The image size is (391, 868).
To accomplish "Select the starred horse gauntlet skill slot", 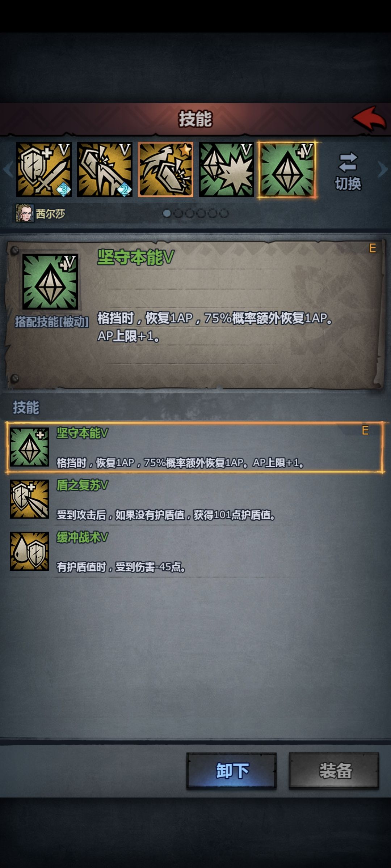I will (166, 169).
